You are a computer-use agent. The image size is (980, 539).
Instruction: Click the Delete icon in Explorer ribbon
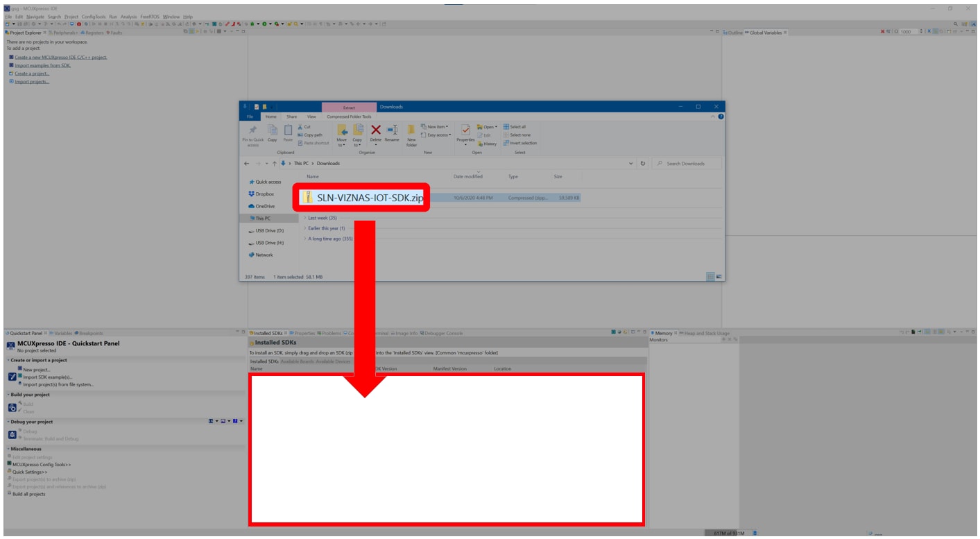(375, 131)
